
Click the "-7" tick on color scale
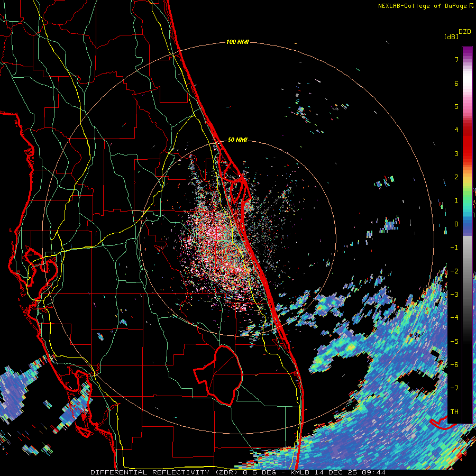click(454, 388)
